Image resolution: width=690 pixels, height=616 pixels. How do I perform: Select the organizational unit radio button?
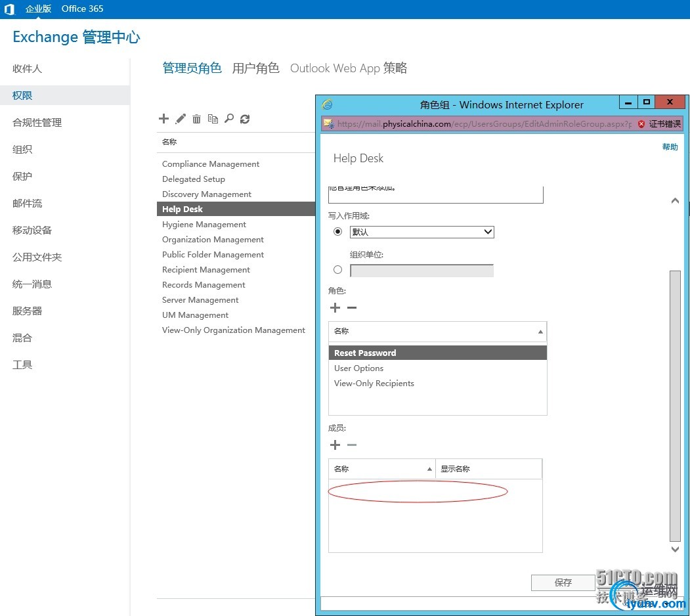click(337, 269)
